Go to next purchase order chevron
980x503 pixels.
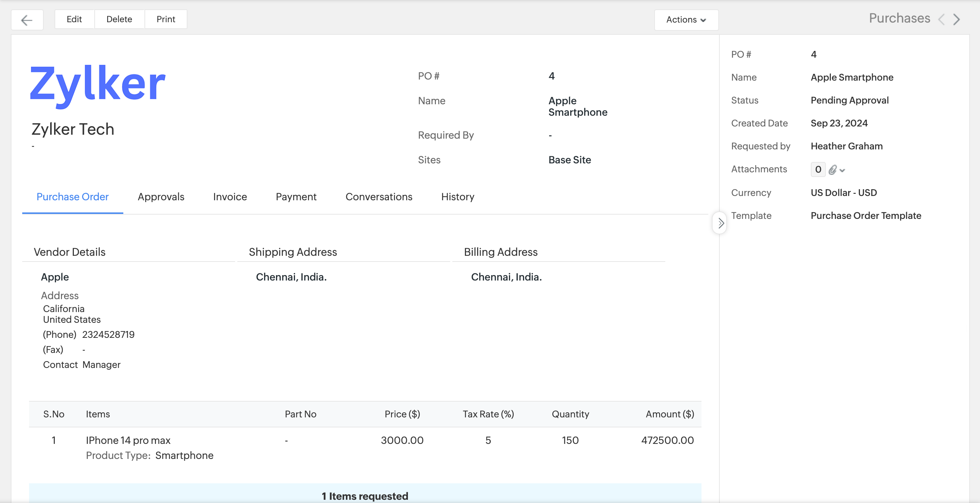957,19
